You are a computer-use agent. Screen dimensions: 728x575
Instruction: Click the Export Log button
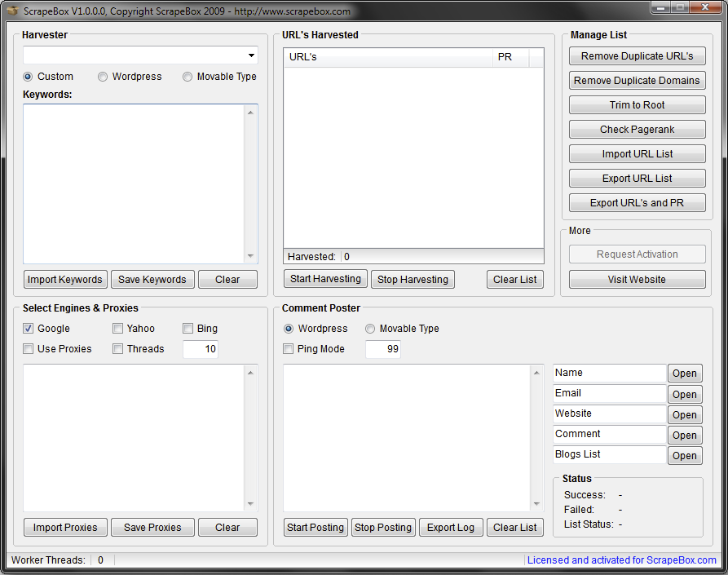[x=451, y=528]
